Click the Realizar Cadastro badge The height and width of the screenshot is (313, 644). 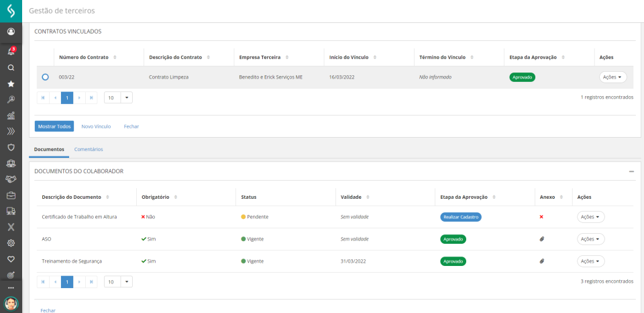(461, 217)
